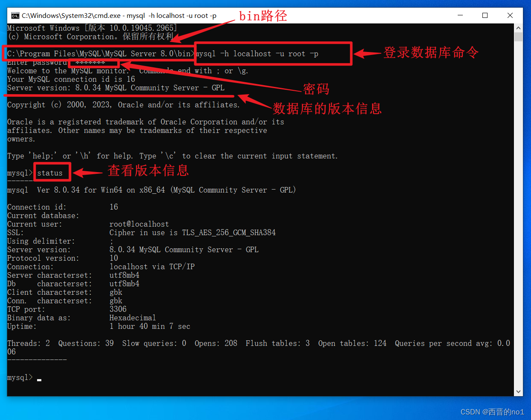Click 'Cipher in use is TLS_AES_256_GCM_SHA384'

[193, 233]
